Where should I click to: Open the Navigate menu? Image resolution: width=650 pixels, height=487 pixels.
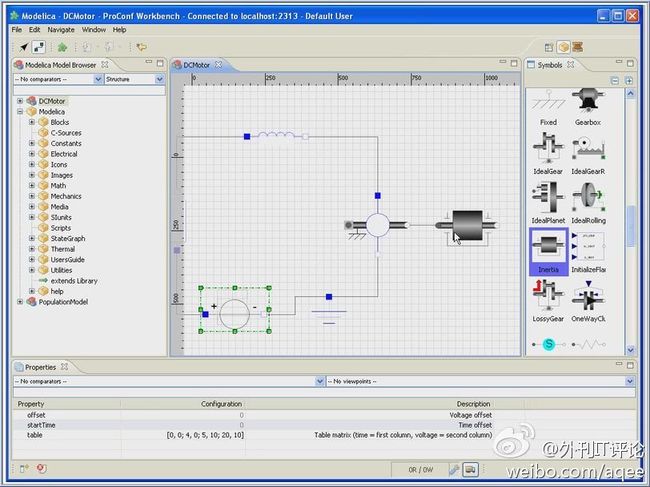click(61, 30)
